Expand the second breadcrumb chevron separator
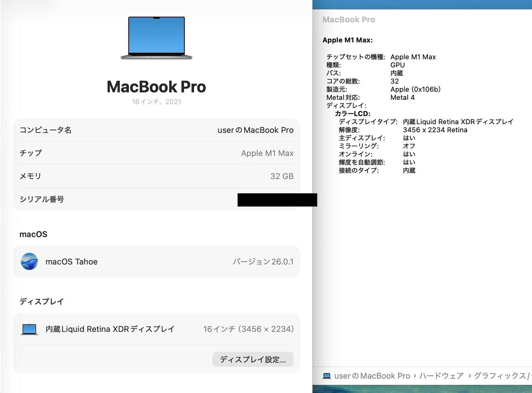This screenshot has width=532, height=393. pyautogui.click(x=469, y=376)
